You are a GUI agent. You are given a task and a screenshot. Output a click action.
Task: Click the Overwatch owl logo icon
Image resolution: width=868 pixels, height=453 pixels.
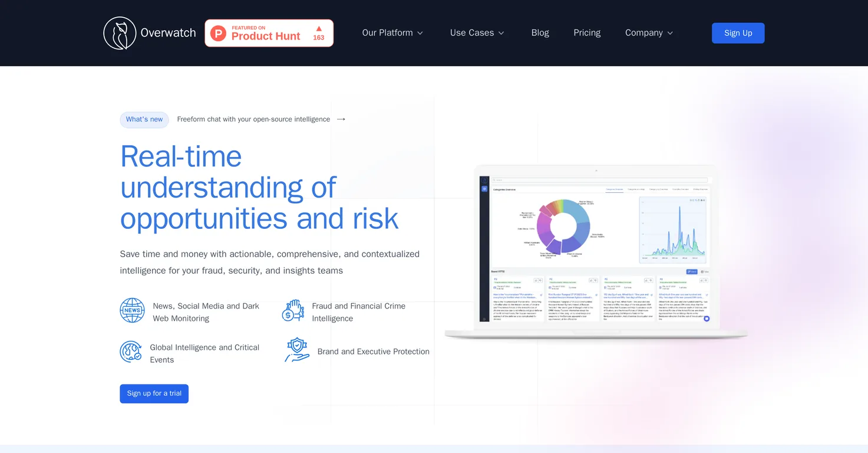120,33
